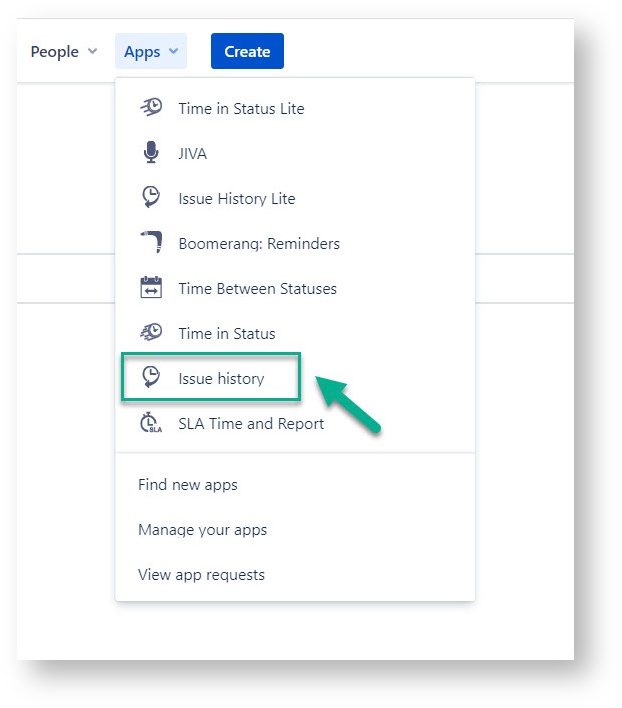
Task: Click the JIVA microphone icon
Action: coord(151,153)
